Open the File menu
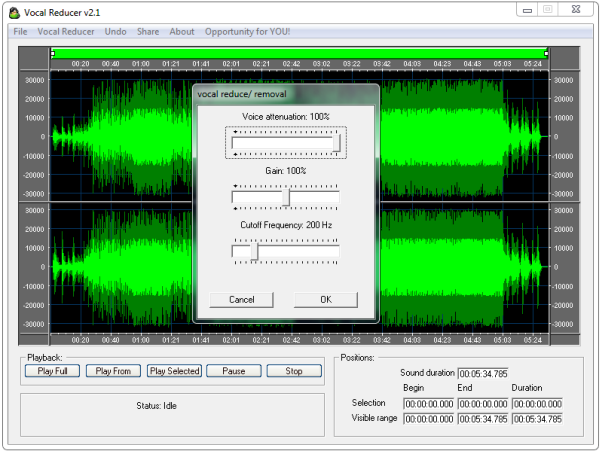Screen dimensions: 600x451 [x=20, y=31]
